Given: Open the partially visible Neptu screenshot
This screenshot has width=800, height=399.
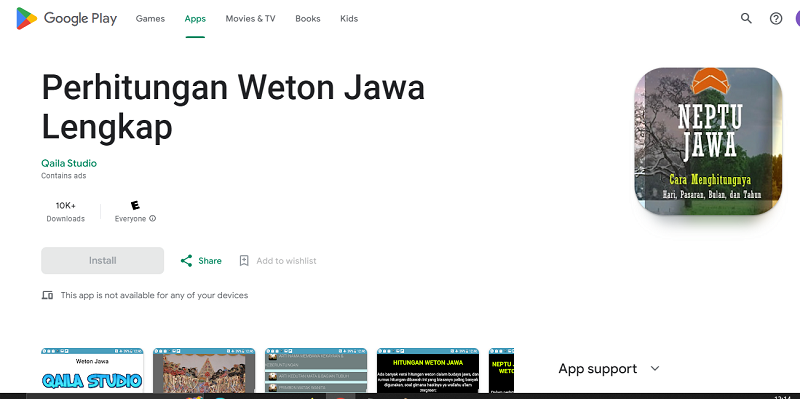Looking at the screenshot, I should click(x=502, y=371).
